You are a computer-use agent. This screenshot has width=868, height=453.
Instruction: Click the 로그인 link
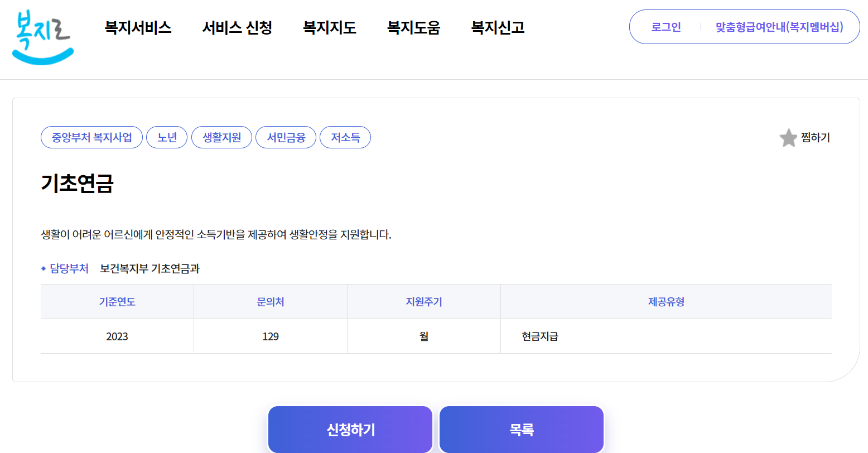pyautogui.click(x=665, y=26)
